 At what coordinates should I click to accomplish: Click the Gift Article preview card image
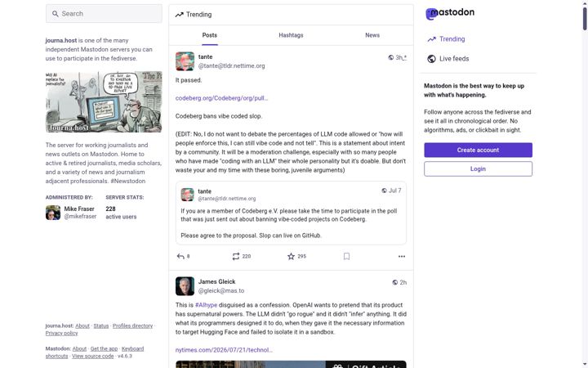(291, 364)
